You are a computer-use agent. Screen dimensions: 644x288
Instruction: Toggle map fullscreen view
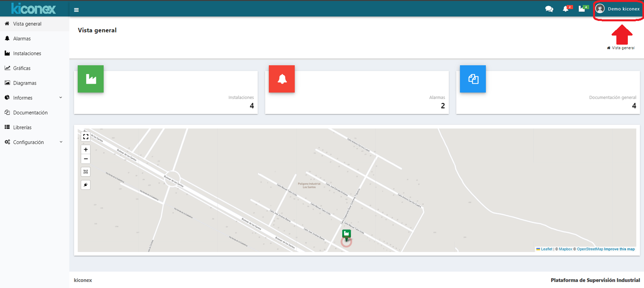[x=86, y=137]
